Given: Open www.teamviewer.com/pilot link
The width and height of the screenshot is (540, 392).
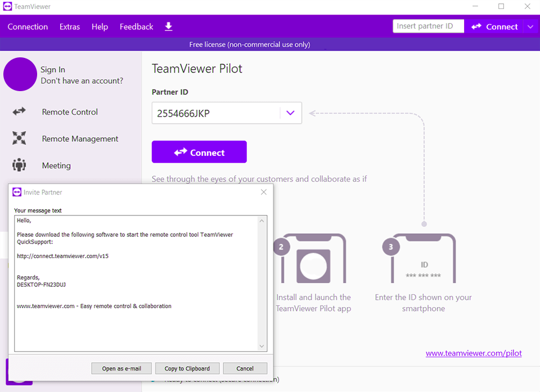Looking at the screenshot, I should tap(474, 353).
